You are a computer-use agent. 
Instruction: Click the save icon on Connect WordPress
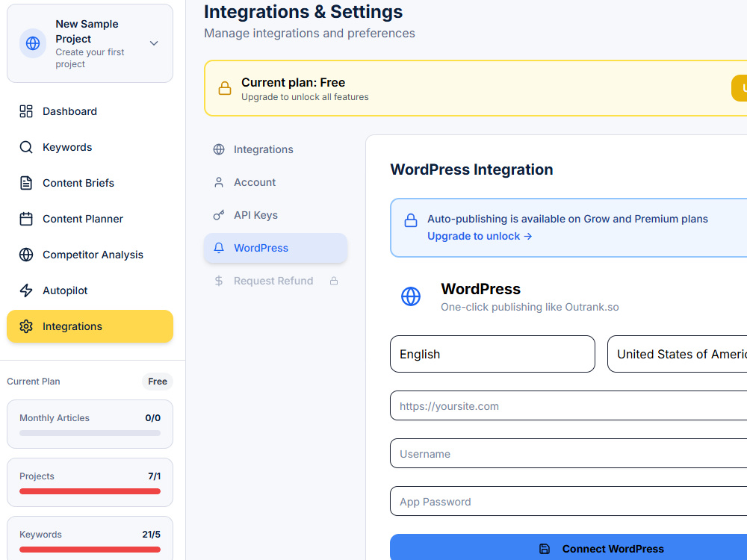[545, 549]
